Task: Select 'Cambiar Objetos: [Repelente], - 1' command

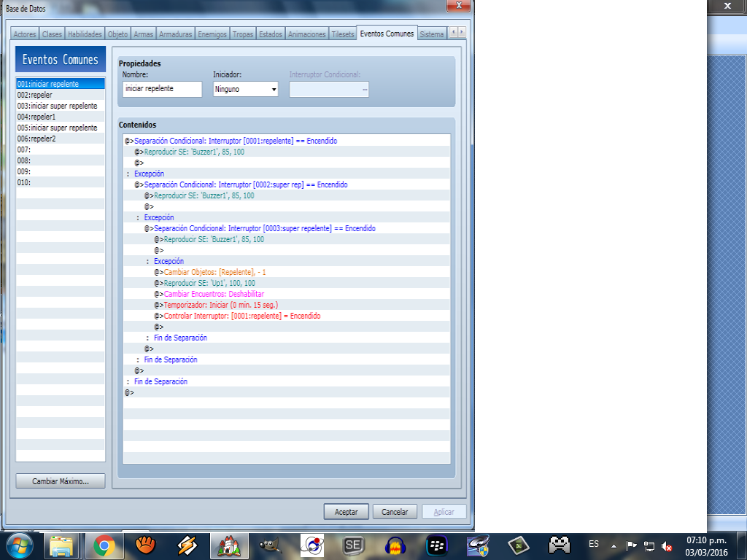Action: [x=286, y=273]
